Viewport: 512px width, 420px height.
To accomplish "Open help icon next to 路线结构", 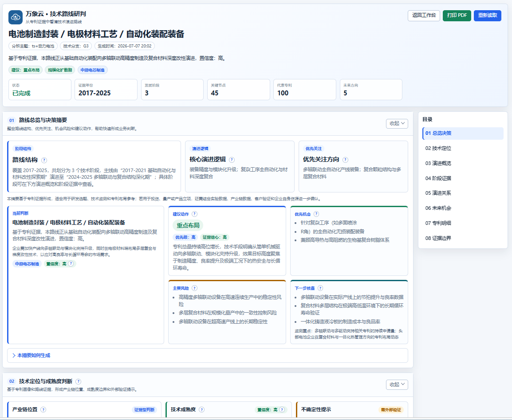I will (44, 160).
